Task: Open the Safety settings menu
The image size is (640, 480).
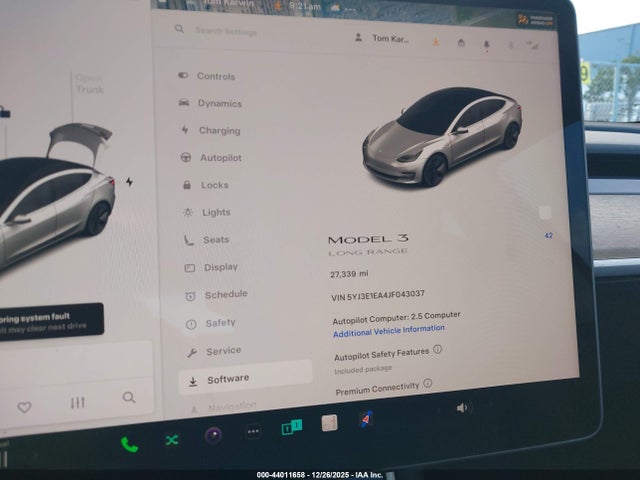Action: coord(211,323)
